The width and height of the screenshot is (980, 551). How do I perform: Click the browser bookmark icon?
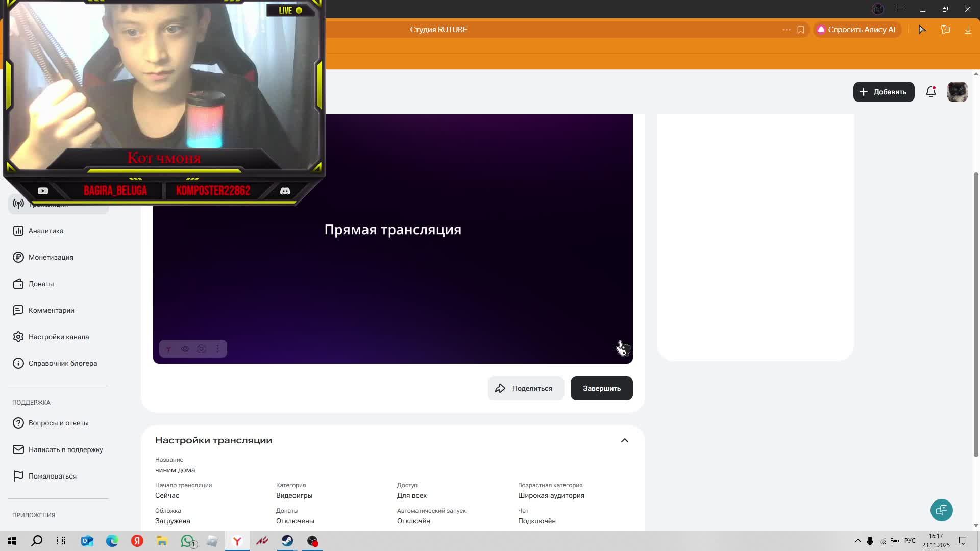point(800,30)
